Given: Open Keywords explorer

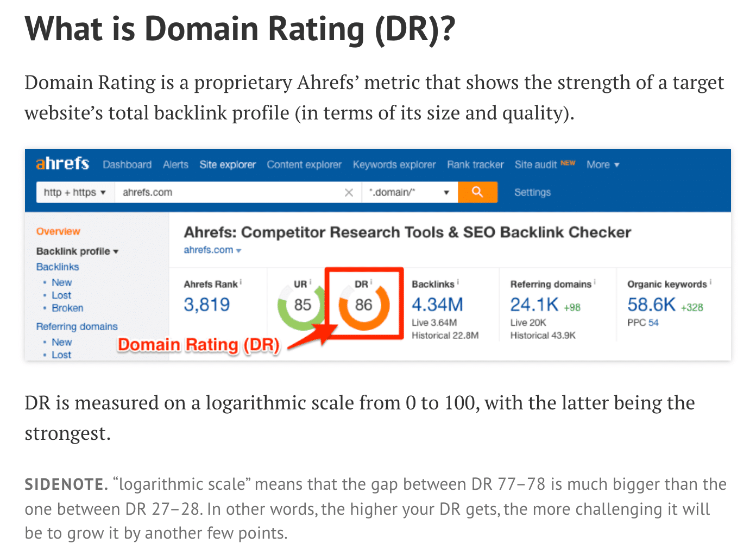Looking at the screenshot, I should pos(394,165).
